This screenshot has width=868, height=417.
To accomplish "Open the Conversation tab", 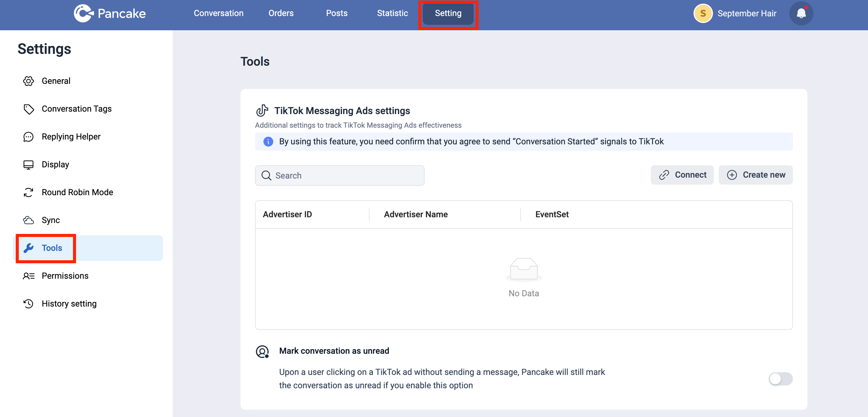I will coord(218,13).
